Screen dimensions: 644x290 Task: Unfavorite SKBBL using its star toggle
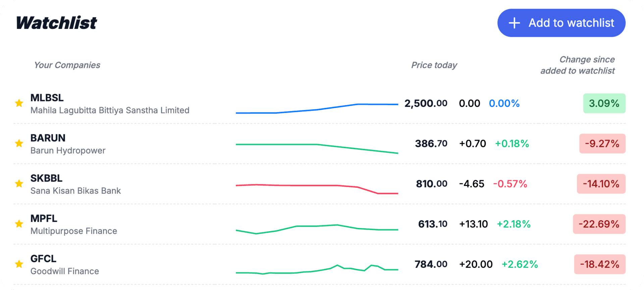19,184
